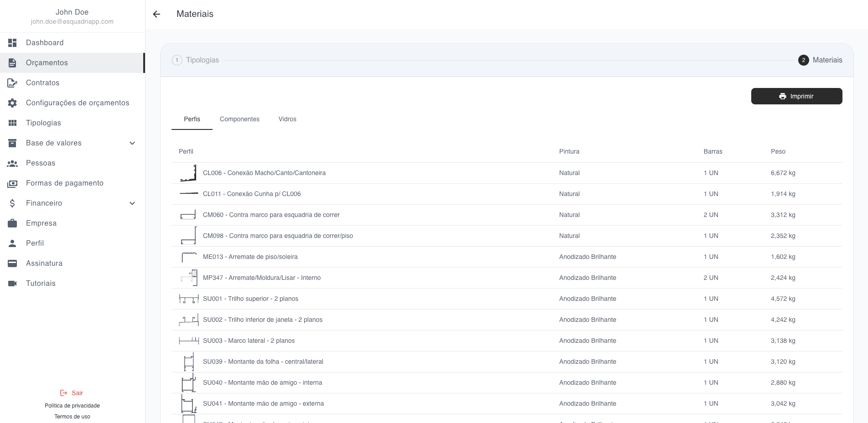This screenshot has height=423, width=868.
Task: Click the Sair logout link
Action: pos(72,393)
